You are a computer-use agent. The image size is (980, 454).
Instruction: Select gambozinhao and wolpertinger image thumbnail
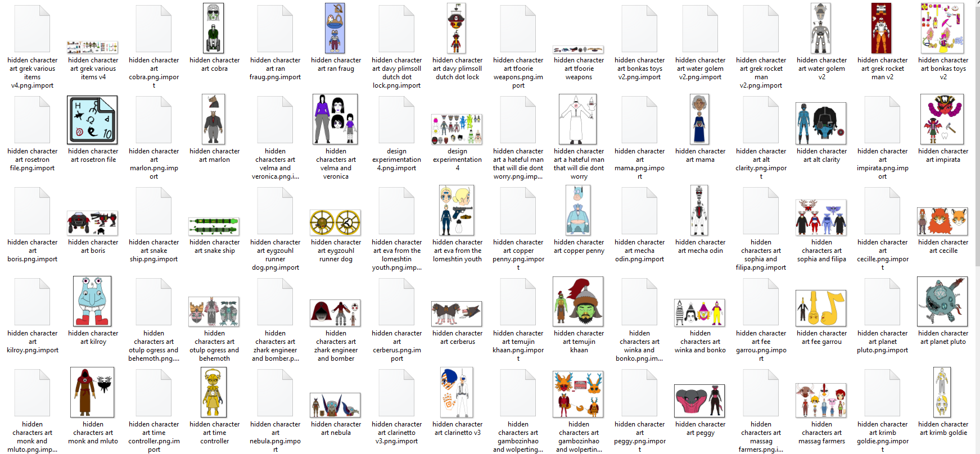click(578, 394)
